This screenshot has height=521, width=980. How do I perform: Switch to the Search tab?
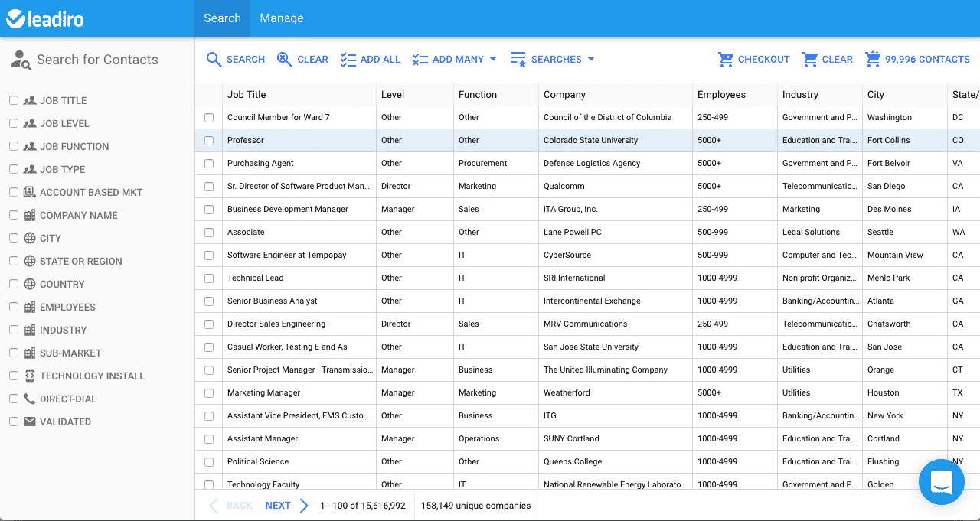pyautogui.click(x=222, y=18)
